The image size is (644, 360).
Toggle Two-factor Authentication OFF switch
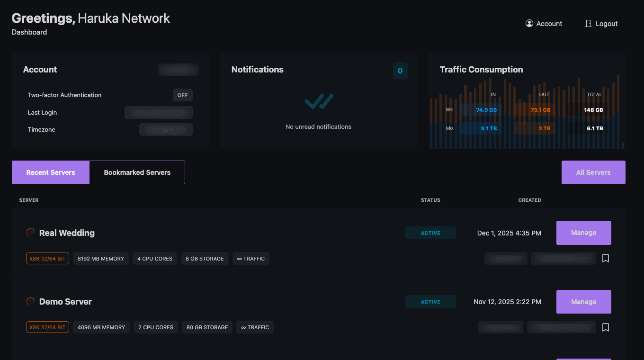182,95
